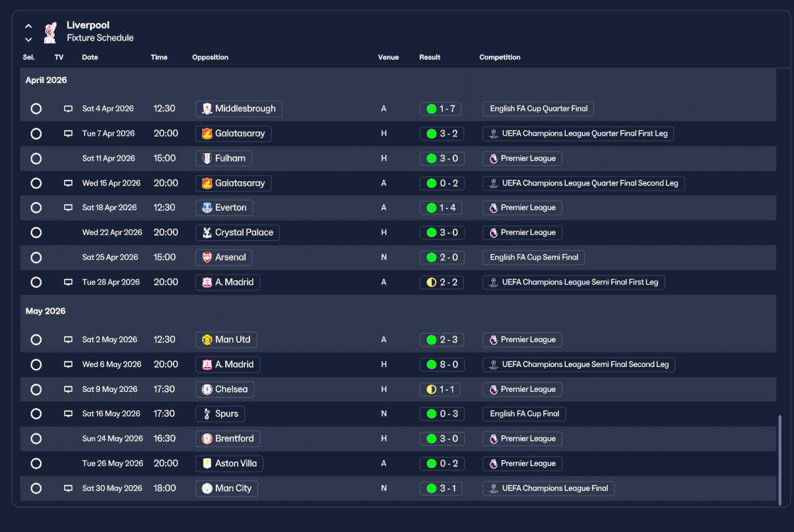Screen dimensions: 794x532
Task: Select the Brentford fixture radio button
Action: (36, 438)
